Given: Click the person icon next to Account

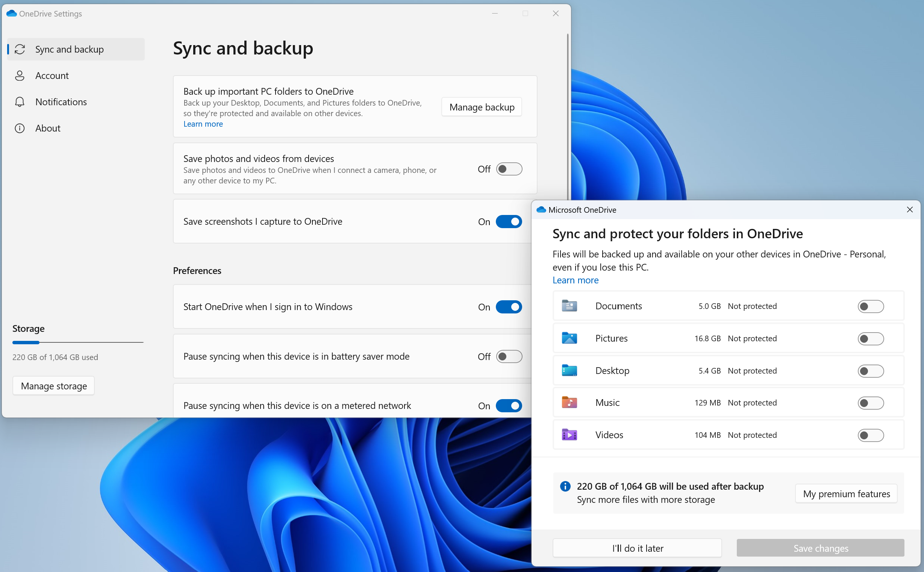Looking at the screenshot, I should point(20,76).
